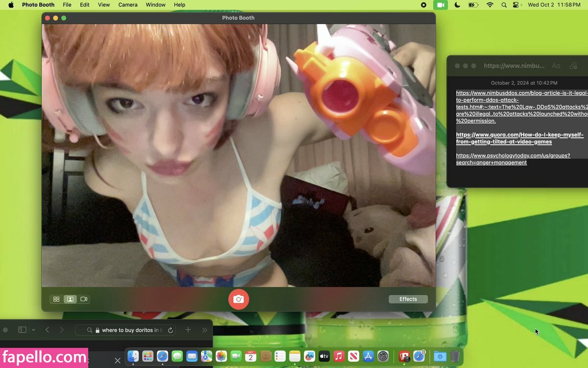The image size is (588, 368).
Task: Add a new Safari tab
Action: pyautogui.click(x=188, y=330)
